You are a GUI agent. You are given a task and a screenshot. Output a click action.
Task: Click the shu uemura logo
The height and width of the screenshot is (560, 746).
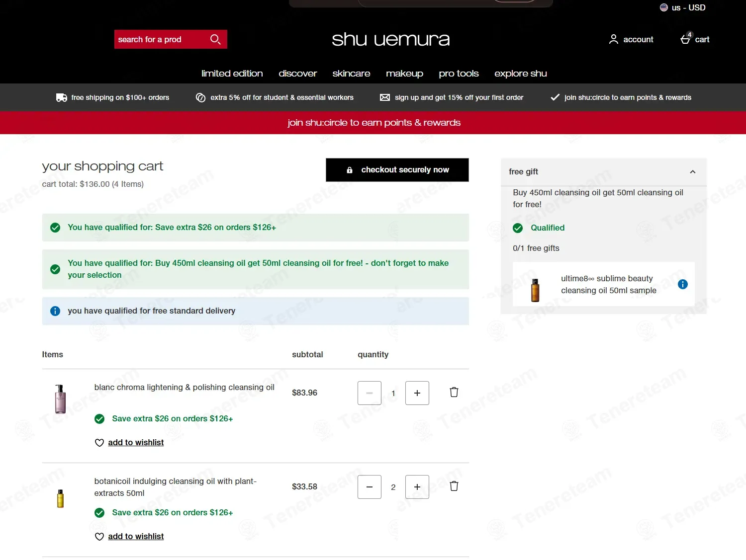pyautogui.click(x=391, y=39)
